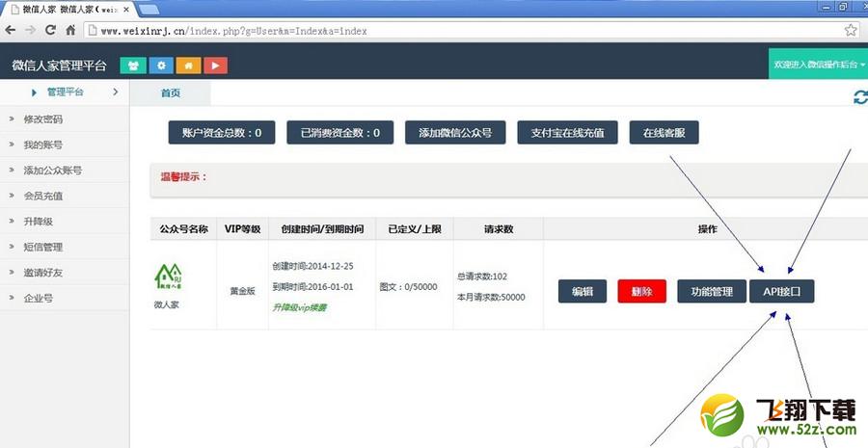Click the green users icon button
This screenshot has width=868, height=448.
pos(133,66)
